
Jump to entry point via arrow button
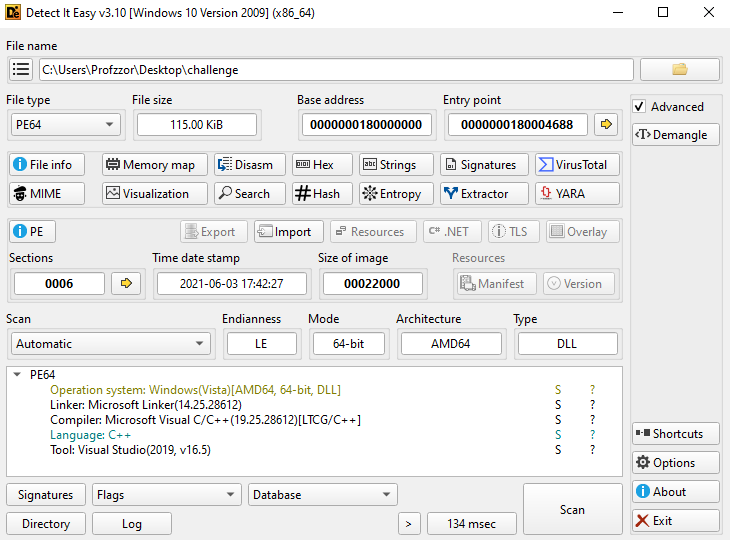(606, 124)
